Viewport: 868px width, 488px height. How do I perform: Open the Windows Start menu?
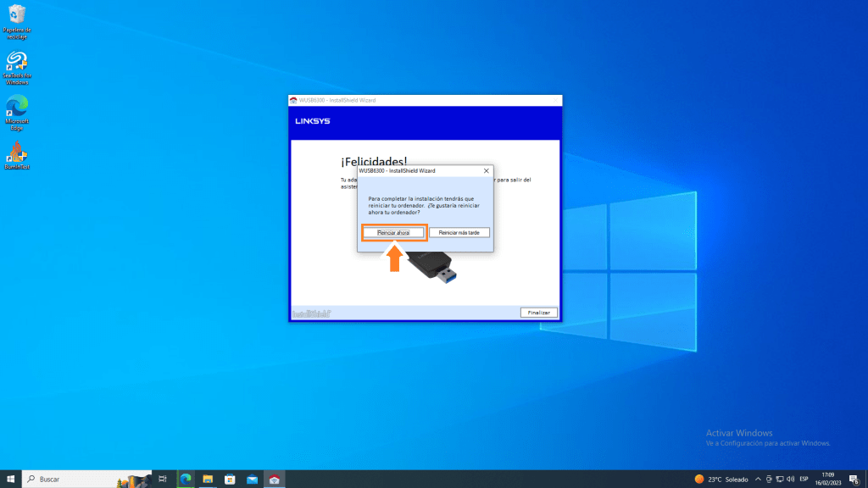coord(10,479)
